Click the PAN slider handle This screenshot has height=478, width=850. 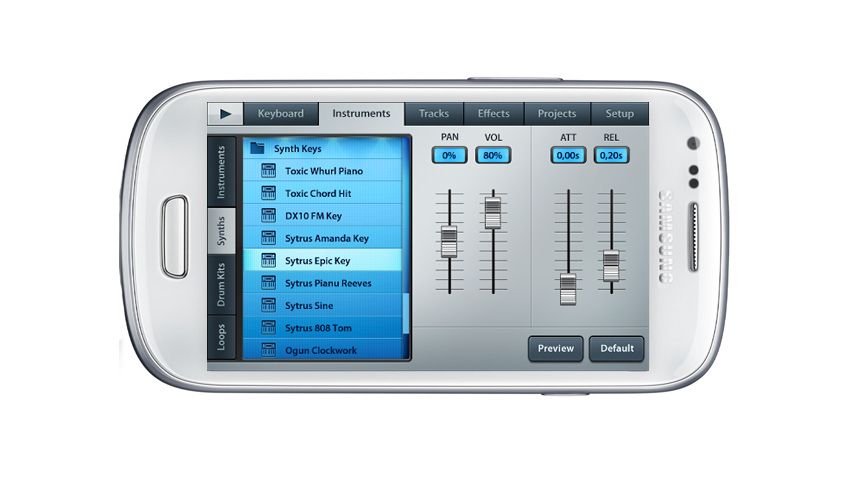[449, 242]
